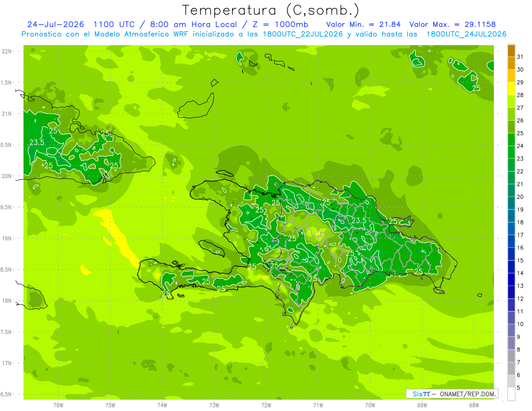The height and width of the screenshot is (411, 532).
Task: Click the legend scale value 12
Action: click(520, 299)
